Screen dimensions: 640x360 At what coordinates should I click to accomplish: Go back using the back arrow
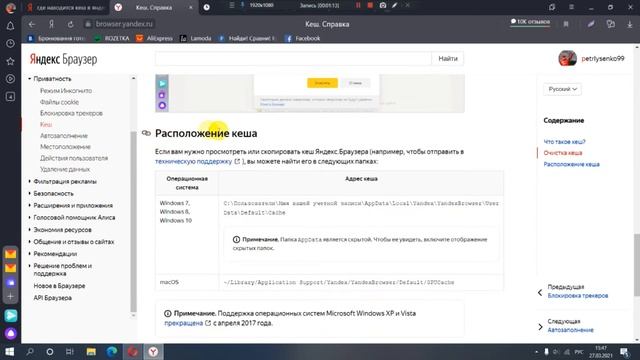coord(32,24)
